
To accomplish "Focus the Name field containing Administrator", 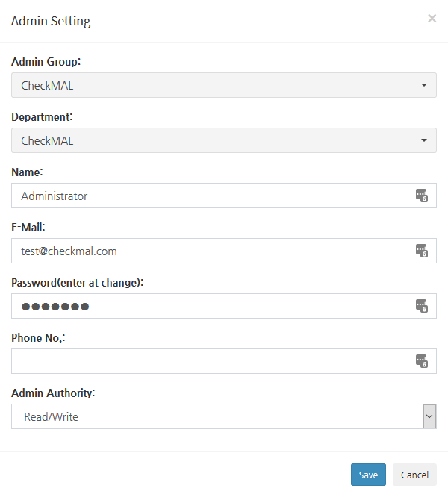I will (209, 196).
